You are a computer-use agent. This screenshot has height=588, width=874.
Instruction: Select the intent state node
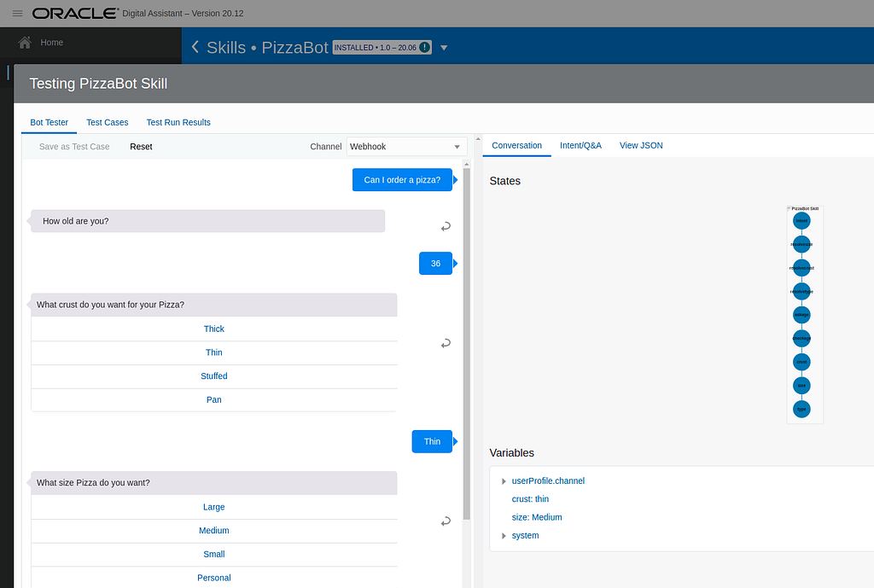(801, 221)
